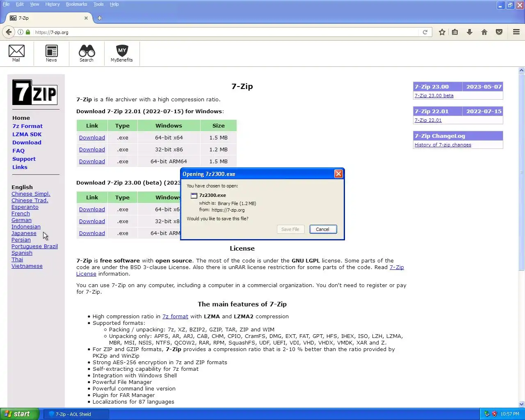Go to the home page icon
Viewport: 525px width, 420px height.
click(484, 32)
